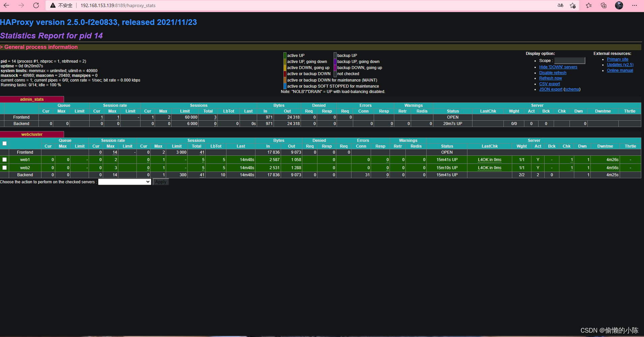The width and height of the screenshot is (644, 337).
Task: Open the browser profile avatar
Action: point(619,5)
